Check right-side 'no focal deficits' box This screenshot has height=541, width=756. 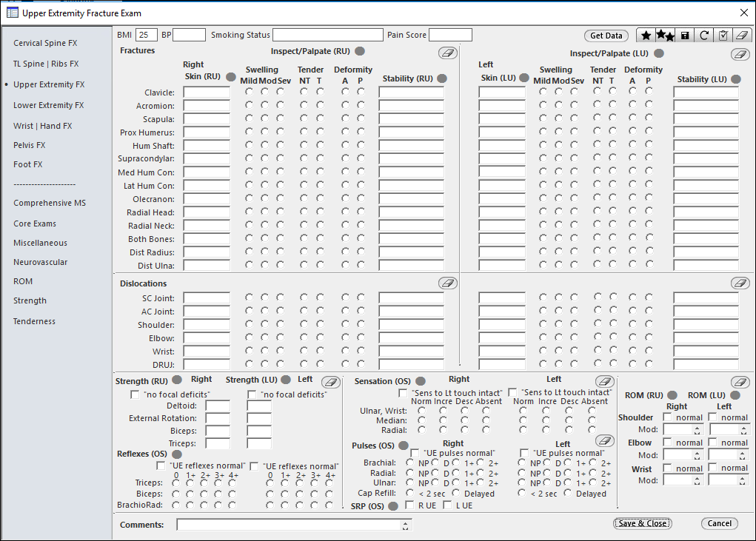coord(135,394)
